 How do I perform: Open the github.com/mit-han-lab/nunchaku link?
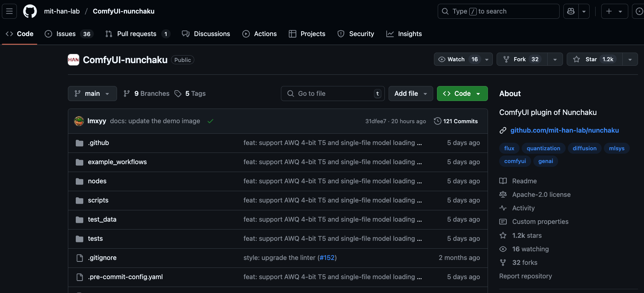pos(564,130)
